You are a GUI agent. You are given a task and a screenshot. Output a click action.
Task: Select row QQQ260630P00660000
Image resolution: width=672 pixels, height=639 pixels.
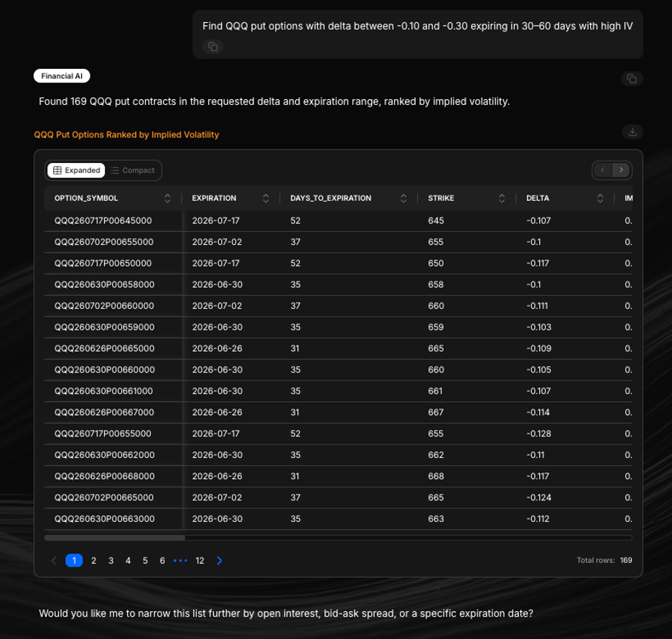click(x=338, y=370)
